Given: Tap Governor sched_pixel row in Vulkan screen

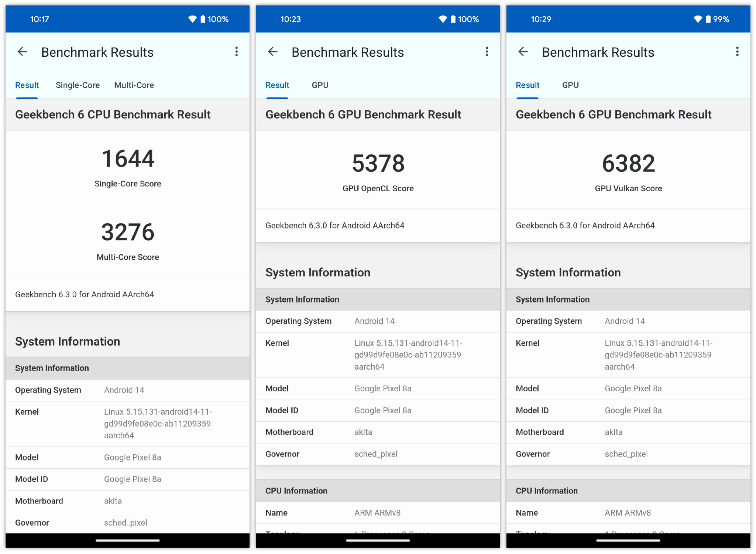Looking at the screenshot, I should point(628,454).
